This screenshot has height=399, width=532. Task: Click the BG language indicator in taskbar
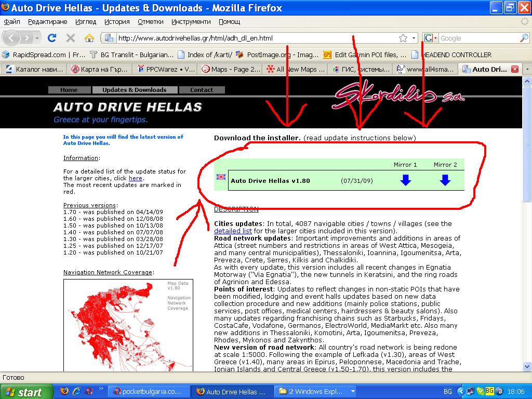pyautogui.click(x=448, y=392)
